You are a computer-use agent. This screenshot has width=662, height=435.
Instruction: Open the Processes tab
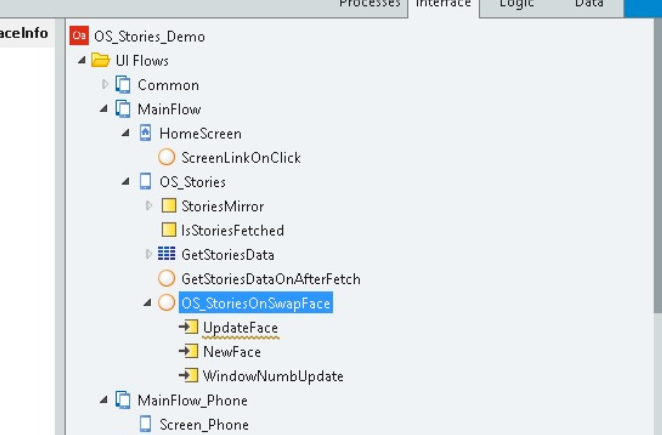[x=370, y=5]
